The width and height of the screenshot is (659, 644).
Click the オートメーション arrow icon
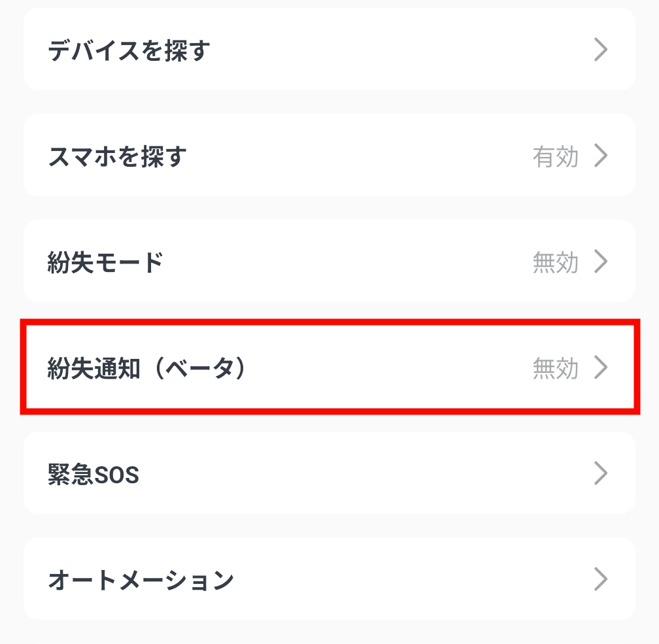[x=601, y=579]
